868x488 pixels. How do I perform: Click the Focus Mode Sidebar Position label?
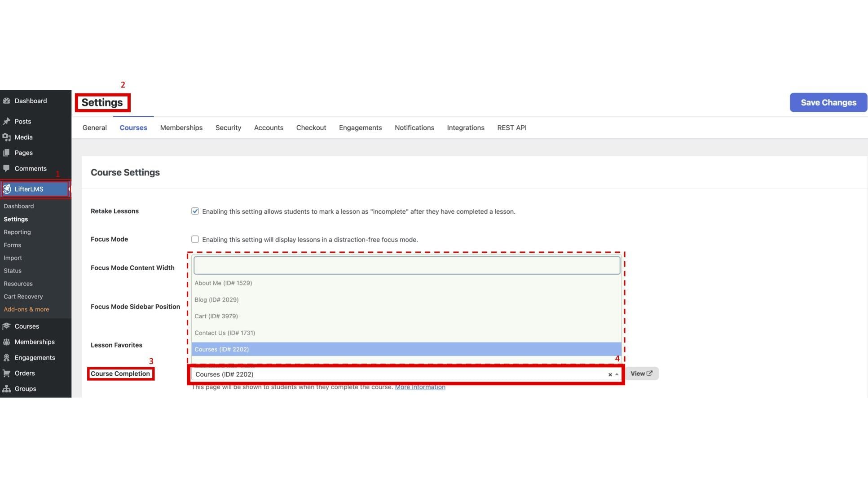[135, 307]
